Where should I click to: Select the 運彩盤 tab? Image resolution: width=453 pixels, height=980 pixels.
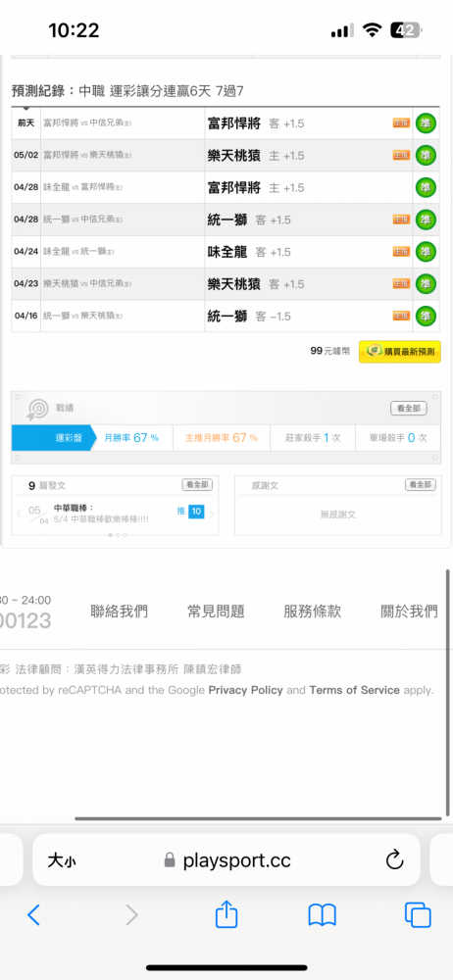(55, 438)
